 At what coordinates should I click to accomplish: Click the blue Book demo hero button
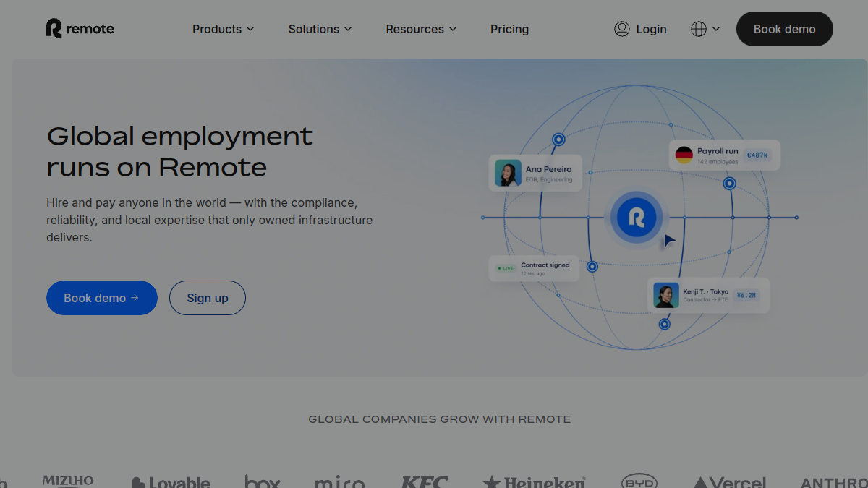coord(101,298)
